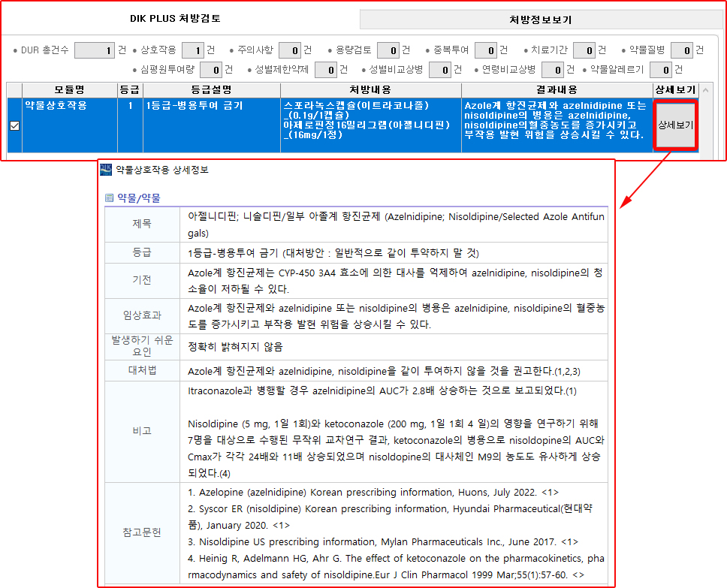Click the 성별비교상병 count field
Viewport: 727px width, 588px height.
[x=440, y=70]
